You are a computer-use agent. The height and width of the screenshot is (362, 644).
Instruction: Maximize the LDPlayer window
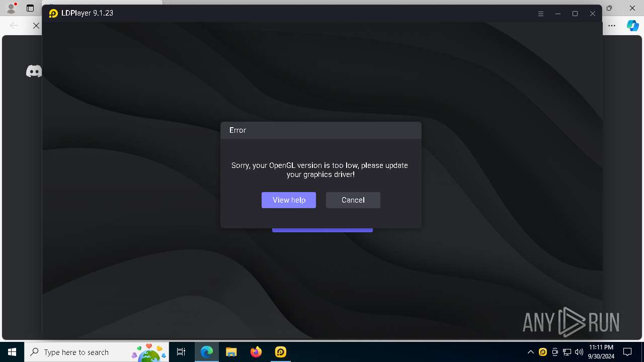pyautogui.click(x=575, y=14)
